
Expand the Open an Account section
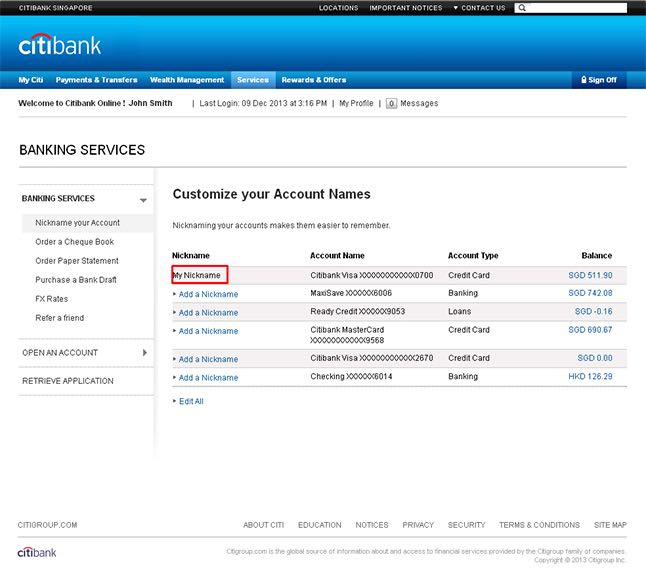[144, 353]
